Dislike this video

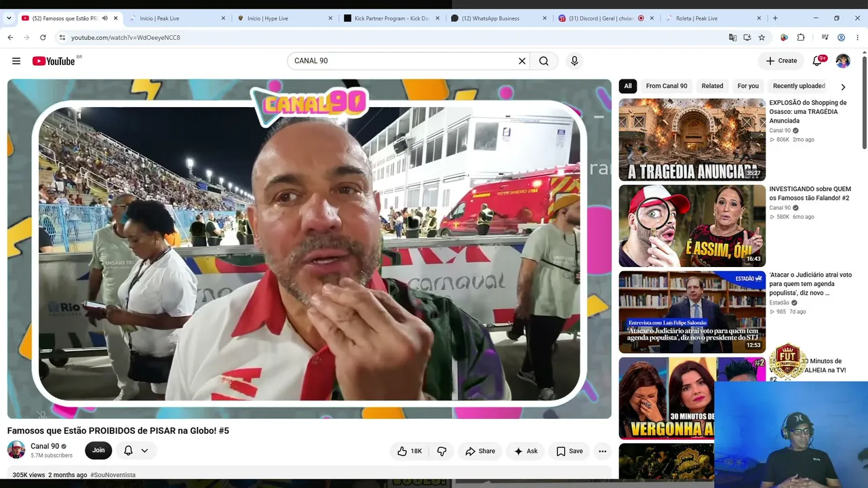pos(441,451)
